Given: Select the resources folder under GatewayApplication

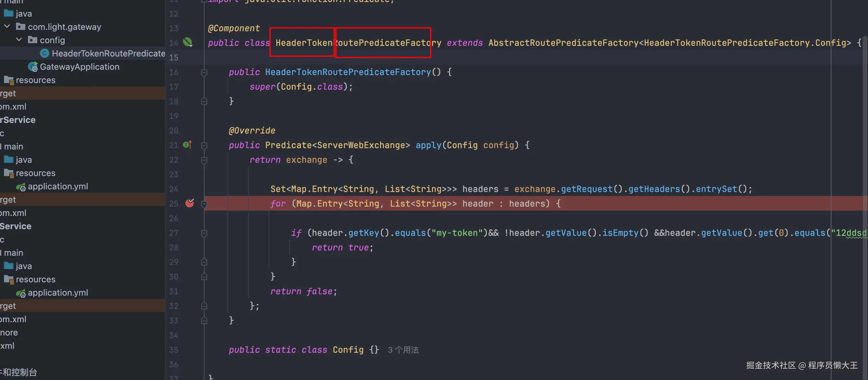Looking at the screenshot, I should [x=35, y=80].
